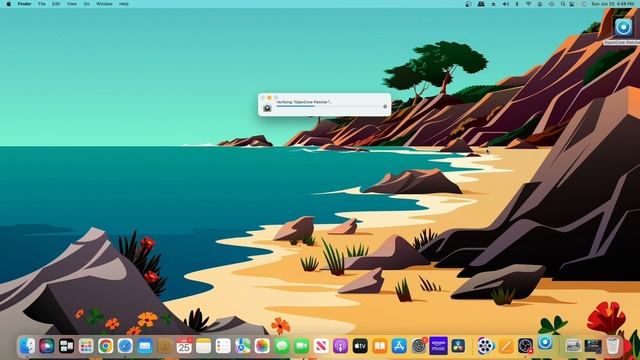
Task: Open the Window menu
Action: pos(104,4)
